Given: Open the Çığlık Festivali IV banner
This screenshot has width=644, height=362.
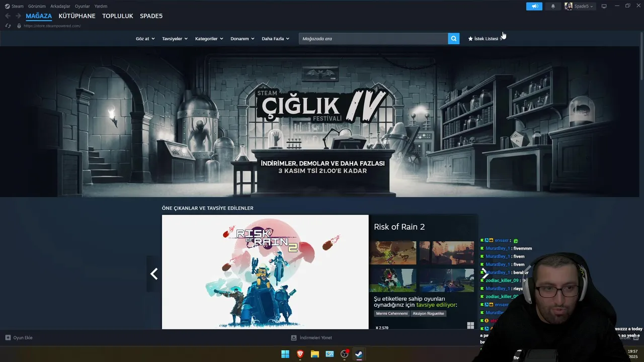Looking at the screenshot, I should pos(322,122).
